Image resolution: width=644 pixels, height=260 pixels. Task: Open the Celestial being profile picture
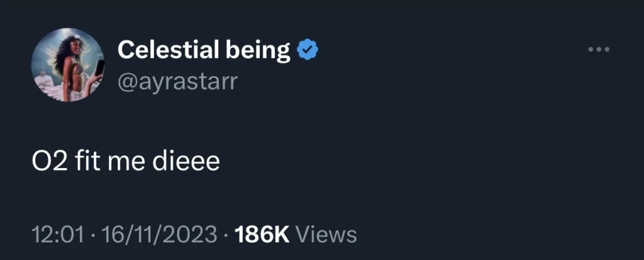(67, 64)
